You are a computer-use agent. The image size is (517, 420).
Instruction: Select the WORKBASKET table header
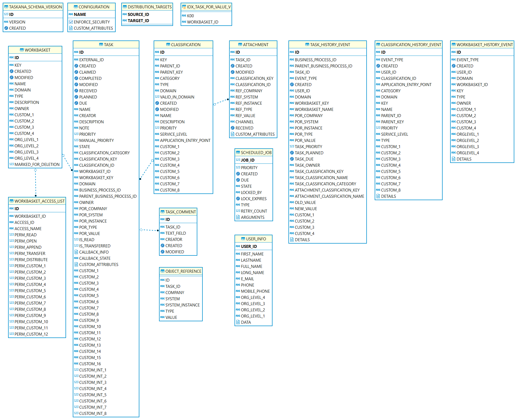35,50
